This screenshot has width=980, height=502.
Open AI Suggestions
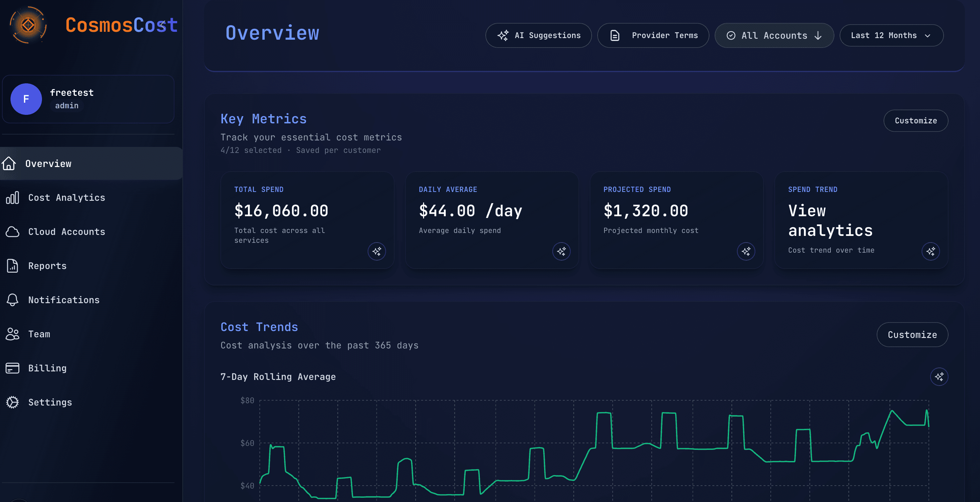538,35
